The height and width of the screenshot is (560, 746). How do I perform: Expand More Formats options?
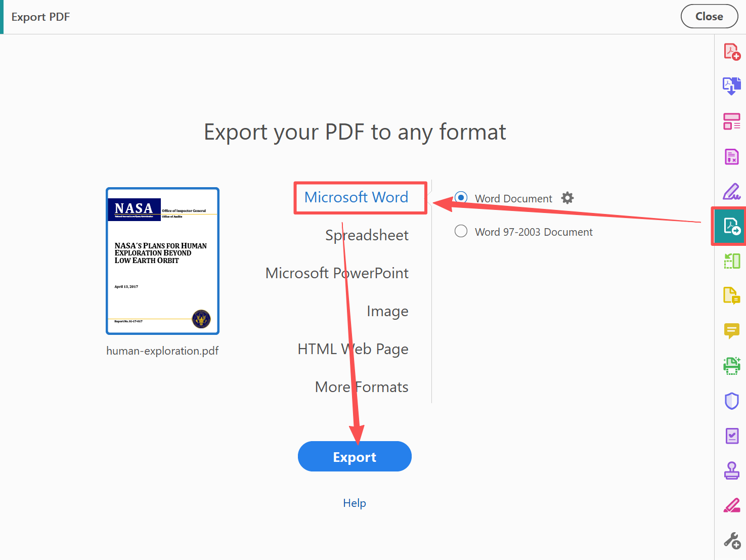(362, 386)
